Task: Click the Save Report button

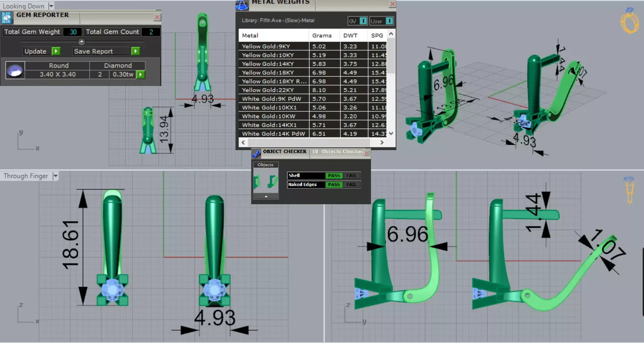Action: (93, 51)
